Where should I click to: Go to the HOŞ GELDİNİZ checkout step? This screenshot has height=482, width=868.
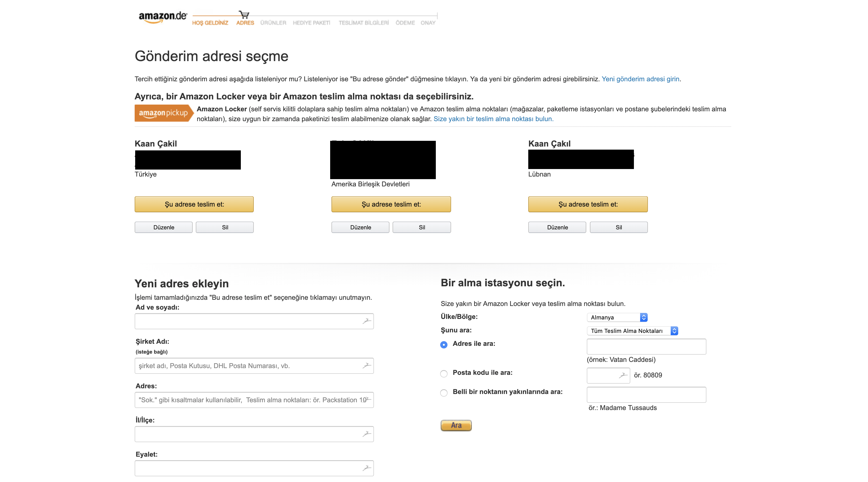click(210, 23)
